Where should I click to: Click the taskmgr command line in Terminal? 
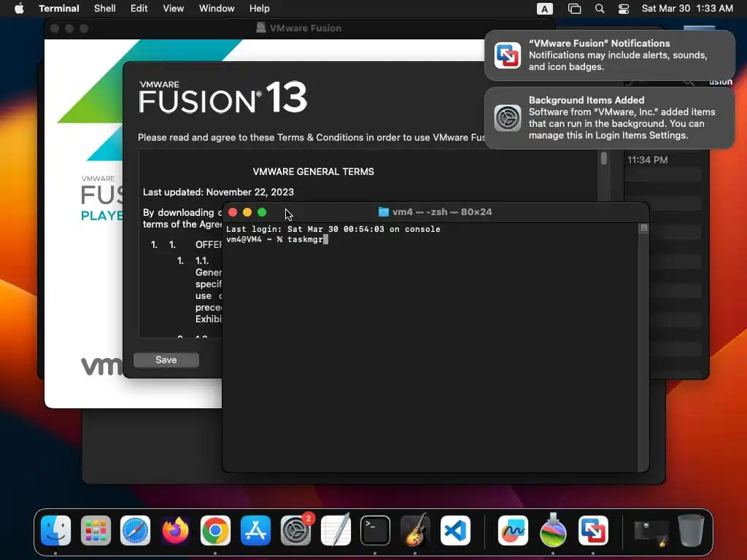click(277, 239)
